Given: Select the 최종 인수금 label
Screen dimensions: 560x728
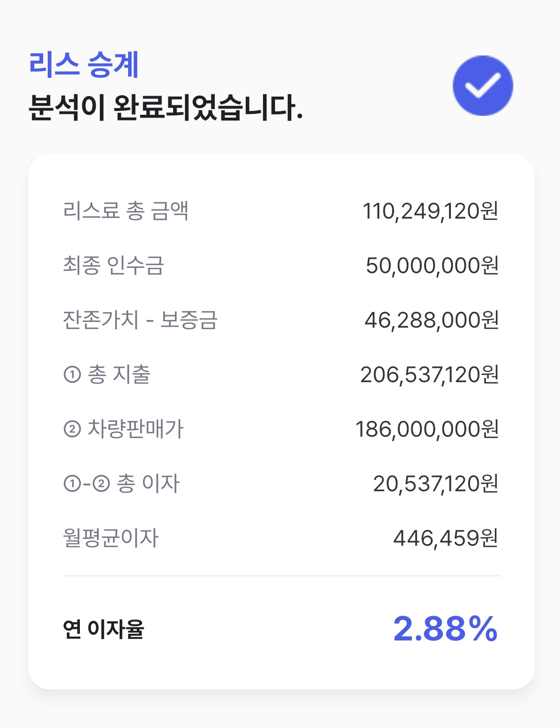Looking at the screenshot, I should coord(113,265).
